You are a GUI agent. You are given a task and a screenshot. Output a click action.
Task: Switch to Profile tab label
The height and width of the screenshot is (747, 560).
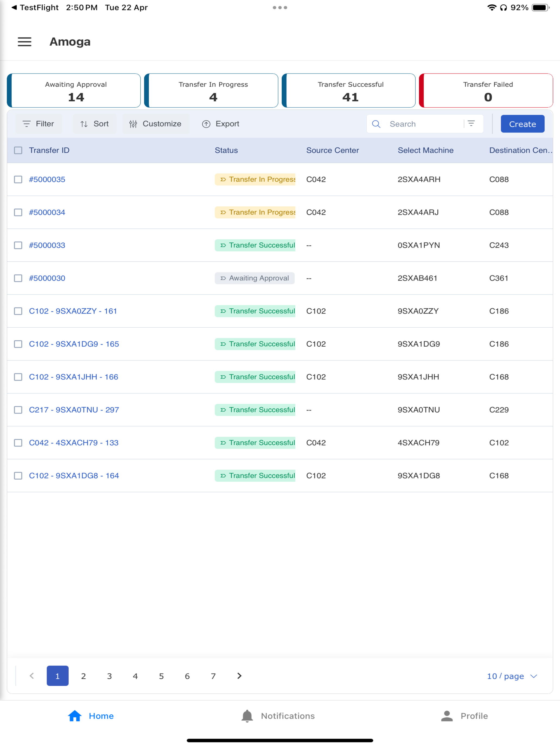474,716
